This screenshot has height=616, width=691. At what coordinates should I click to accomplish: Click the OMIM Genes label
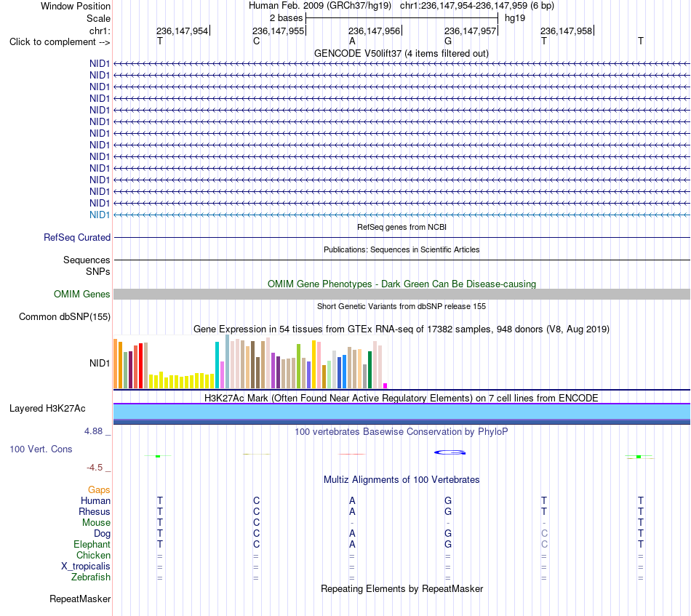click(81, 294)
